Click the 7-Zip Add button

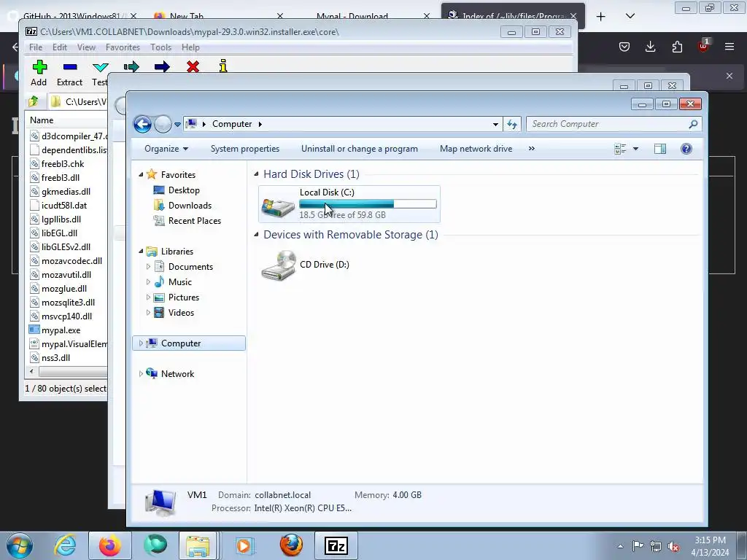[x=39, y=73]
